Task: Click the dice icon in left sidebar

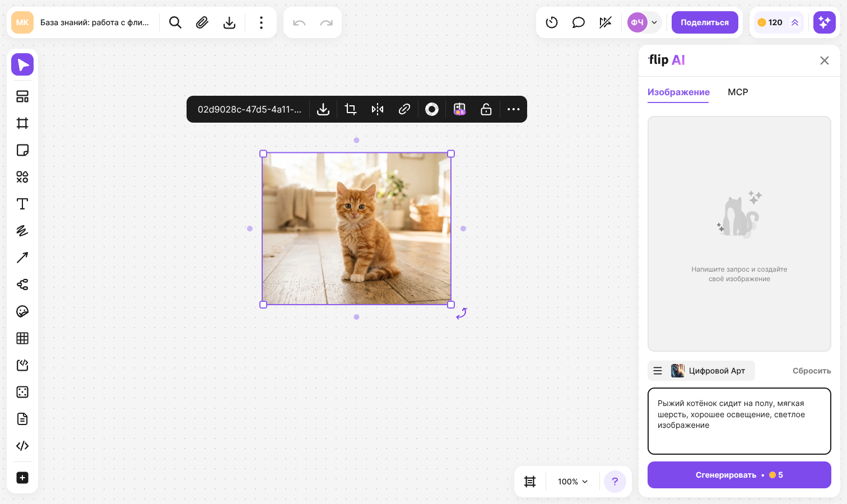Action: [x=22, y=392]
